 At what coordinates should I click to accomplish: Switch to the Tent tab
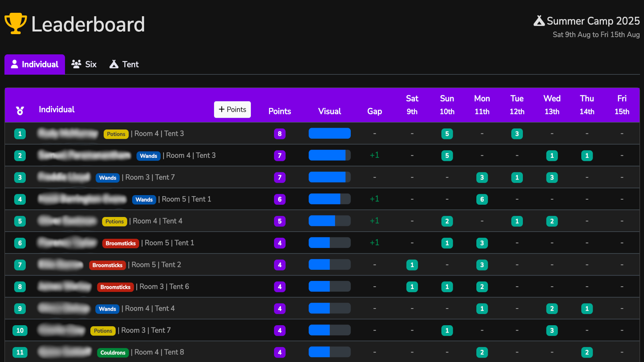[124, 64]
